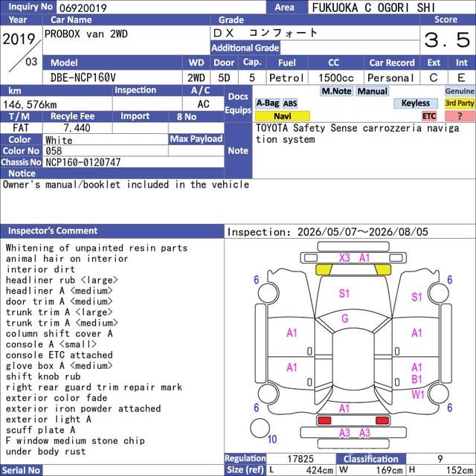
Task: Click the red ETC equipment badge
Action: (429, 116)
